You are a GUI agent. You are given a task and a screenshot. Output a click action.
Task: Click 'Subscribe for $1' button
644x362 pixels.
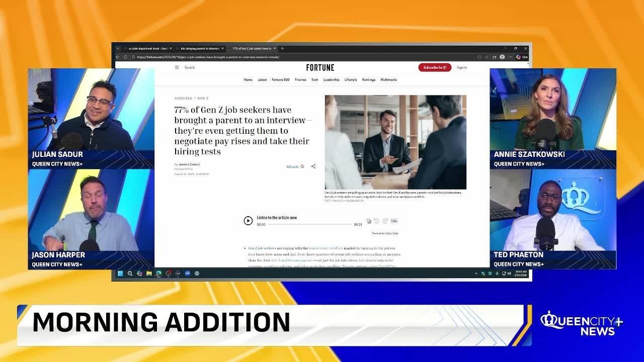tap(435, 67)
